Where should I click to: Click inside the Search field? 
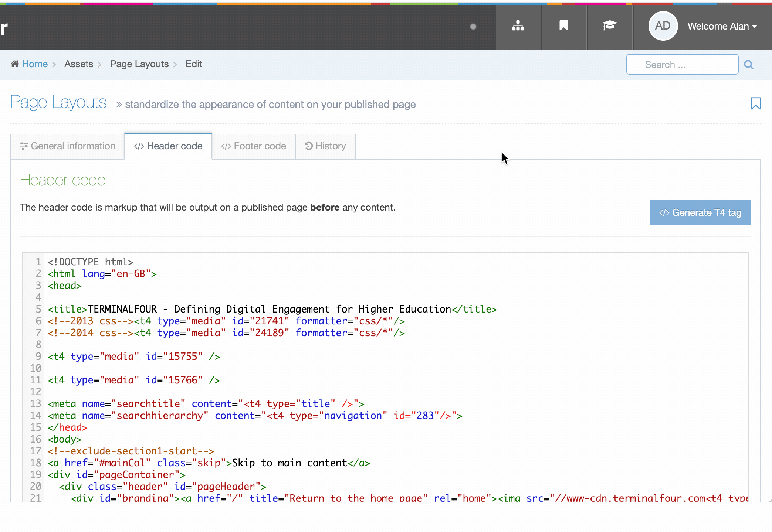click(682, 64)
